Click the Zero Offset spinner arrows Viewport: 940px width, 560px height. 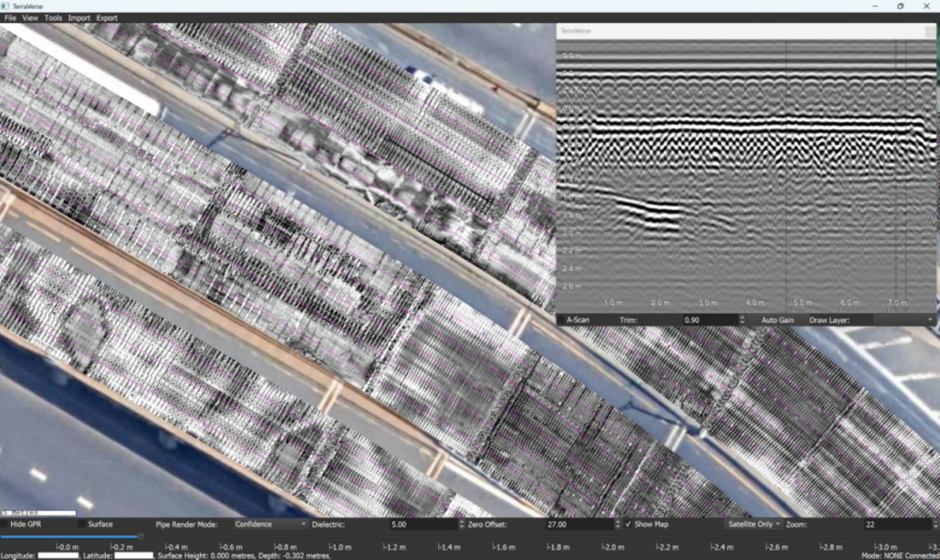click(x=618, y=524)
